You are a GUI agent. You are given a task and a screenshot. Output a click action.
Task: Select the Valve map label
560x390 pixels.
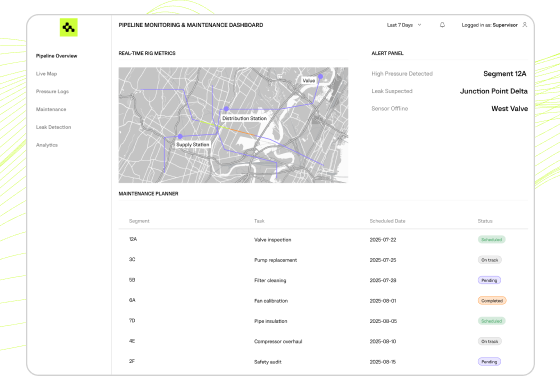click(x=309, y=81)
